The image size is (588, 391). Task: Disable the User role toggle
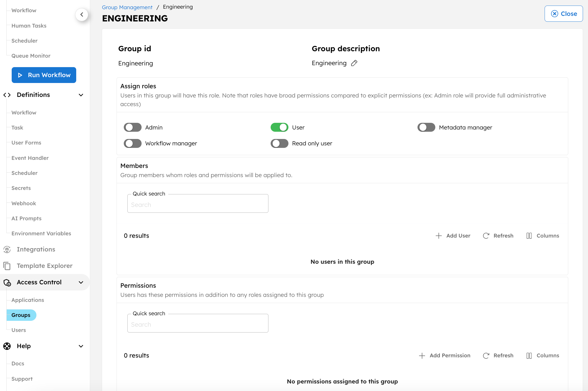pyautogui.click(x=280, y=128)
